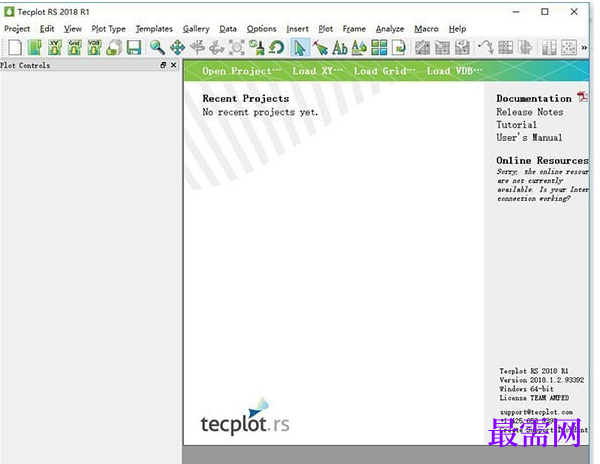The height and width of the screenshot is (464, 600).
Task: Open the Frame menu
Action: click(354, 29)
